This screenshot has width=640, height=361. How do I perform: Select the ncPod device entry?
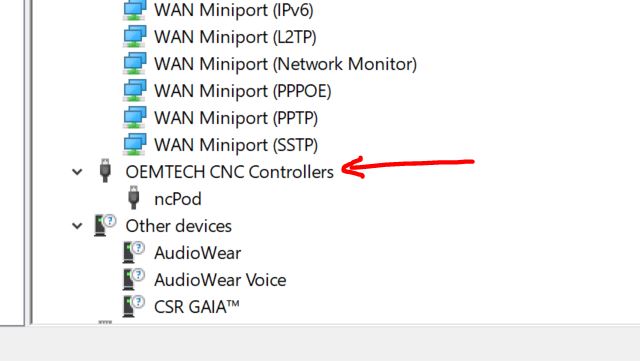click(x=178, y=199)
